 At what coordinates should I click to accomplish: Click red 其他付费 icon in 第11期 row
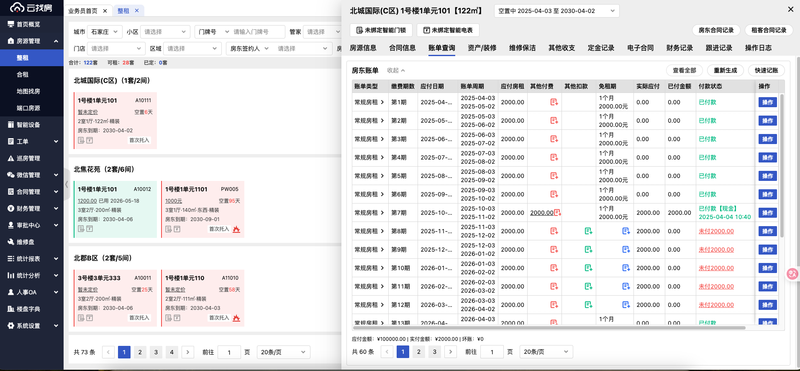[x=554, y=286]
